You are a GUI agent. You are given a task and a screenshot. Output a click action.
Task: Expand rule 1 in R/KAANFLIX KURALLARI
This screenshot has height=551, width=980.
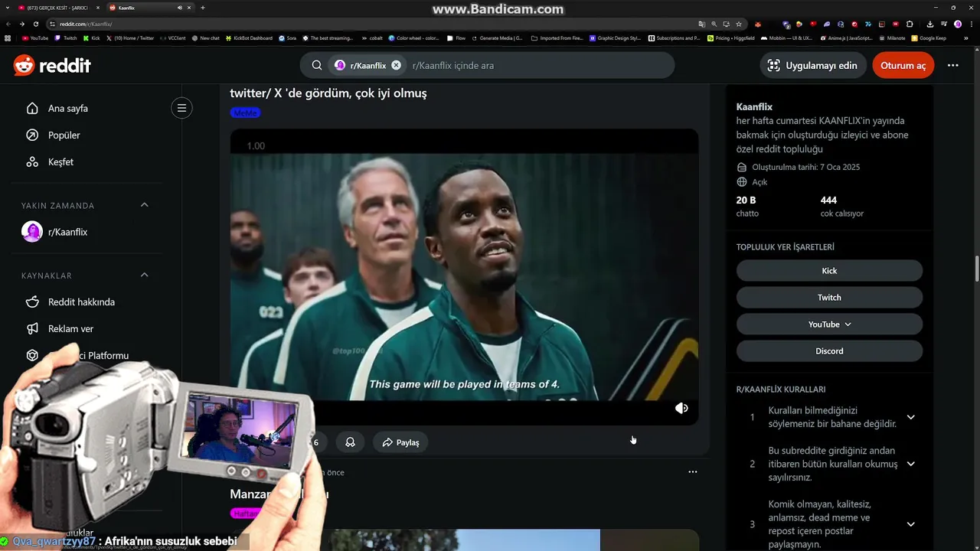[910, 417]
